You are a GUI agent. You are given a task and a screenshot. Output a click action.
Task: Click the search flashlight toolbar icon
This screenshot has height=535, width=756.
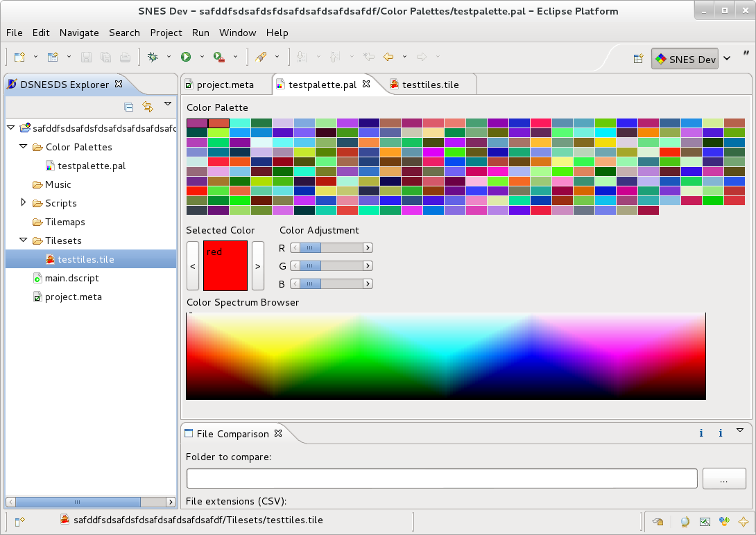click(261, 57)
